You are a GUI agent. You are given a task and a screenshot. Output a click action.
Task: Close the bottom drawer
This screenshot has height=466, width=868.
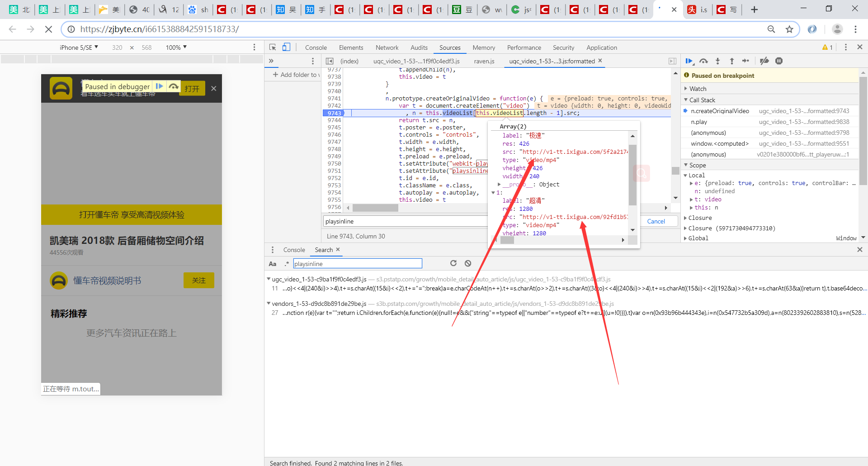click(x=860, y=250)
